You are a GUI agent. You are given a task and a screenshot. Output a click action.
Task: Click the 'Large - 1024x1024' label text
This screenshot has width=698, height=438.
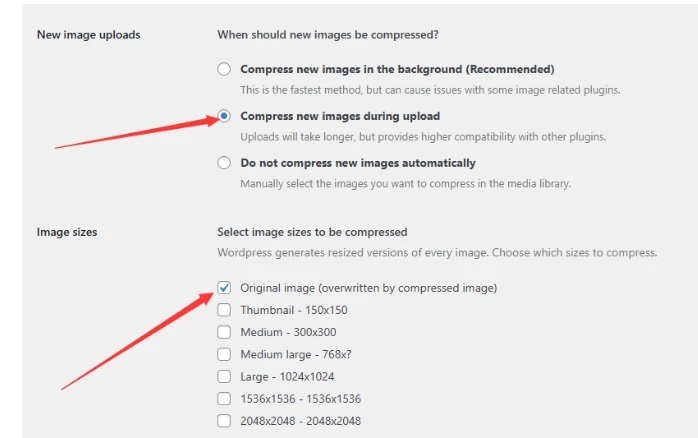point(287,376)
